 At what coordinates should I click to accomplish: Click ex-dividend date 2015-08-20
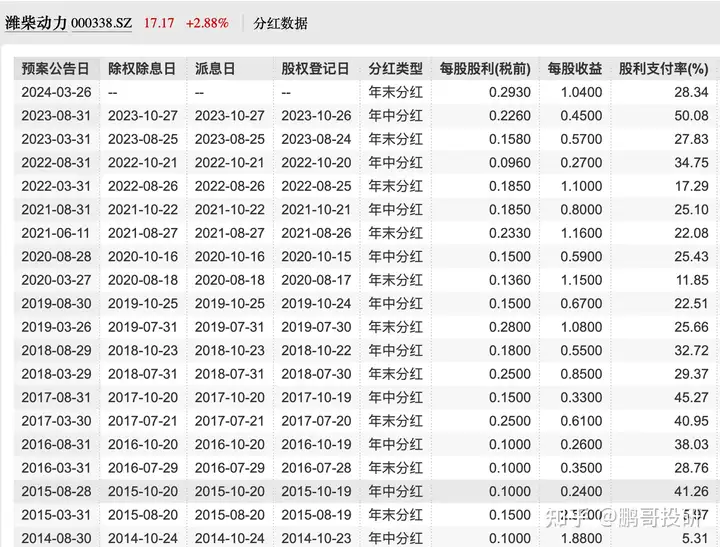click(143, 515)
